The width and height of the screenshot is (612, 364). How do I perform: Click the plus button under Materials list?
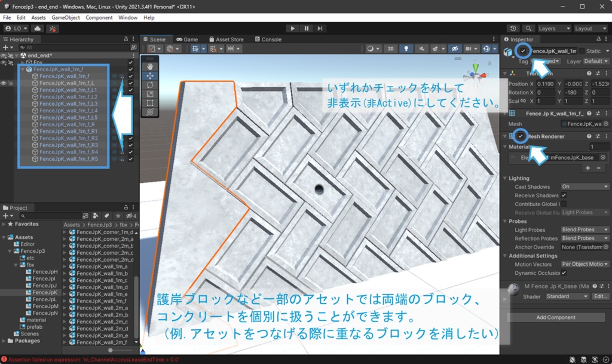(x=588, y=168)
